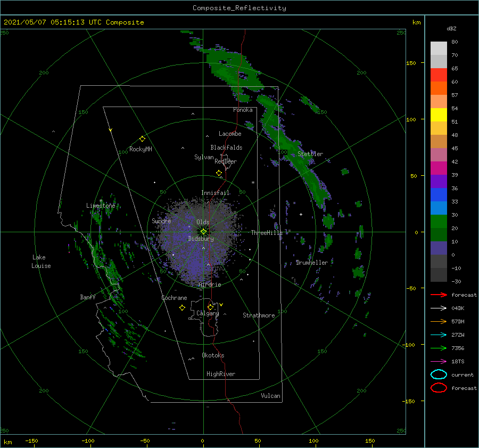Click the Limestone label
This screenshot has width=479, height=448.
click(101, 206)
